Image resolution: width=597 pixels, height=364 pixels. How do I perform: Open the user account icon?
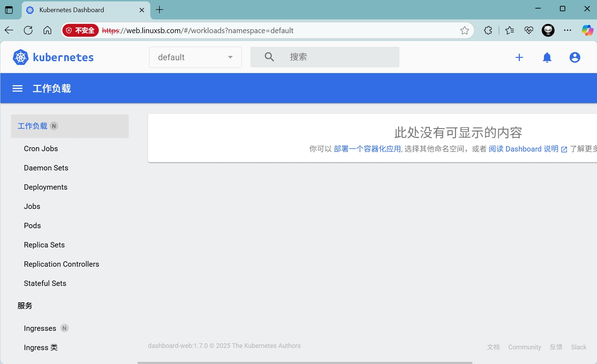575,57
